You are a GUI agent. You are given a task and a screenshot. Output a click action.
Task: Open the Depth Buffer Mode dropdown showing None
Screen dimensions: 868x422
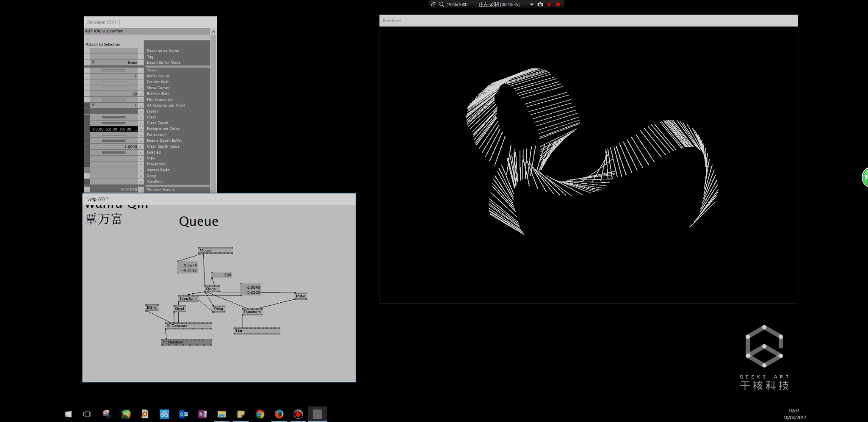pyautogui.click(x=114, y=63)
